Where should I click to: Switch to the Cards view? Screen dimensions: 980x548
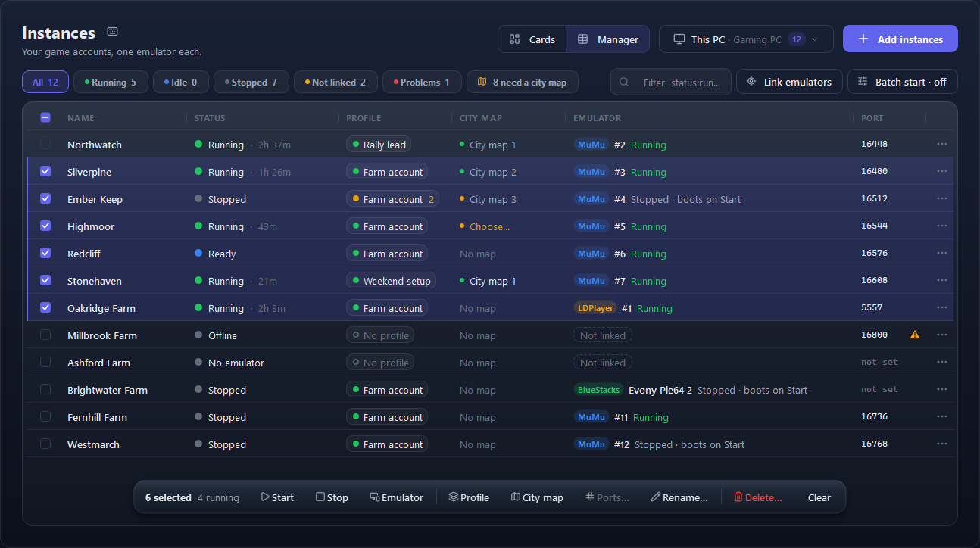tap(532, 39)
